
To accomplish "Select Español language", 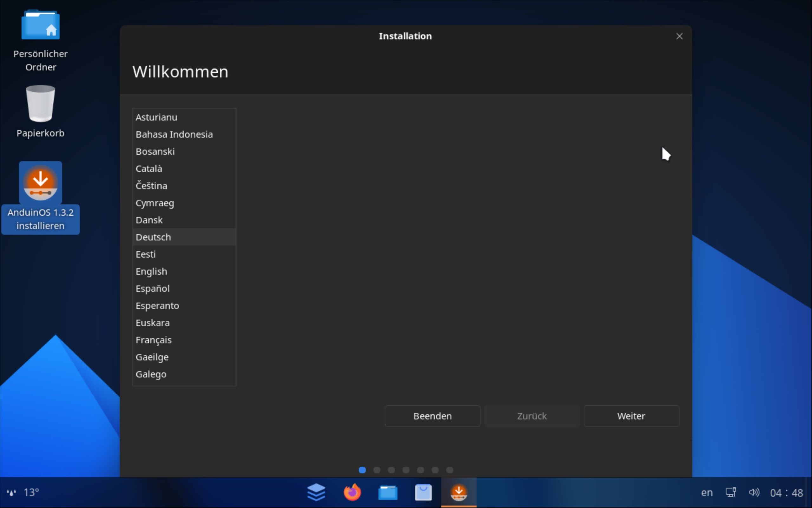I will point(185,289).
